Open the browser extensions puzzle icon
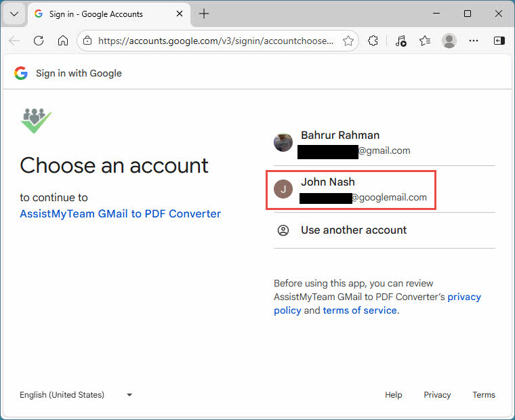Image resolution: width=515 pixels, height=420 pixels. pyautogui.click(x=373, y=41)
